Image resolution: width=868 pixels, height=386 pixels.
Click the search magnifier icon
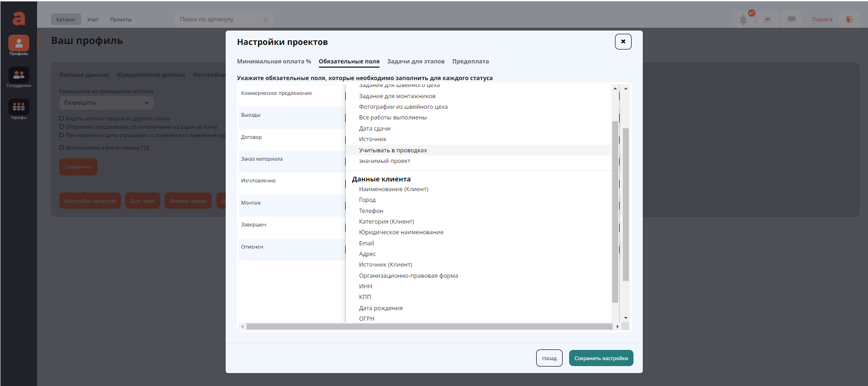(266, 20)
